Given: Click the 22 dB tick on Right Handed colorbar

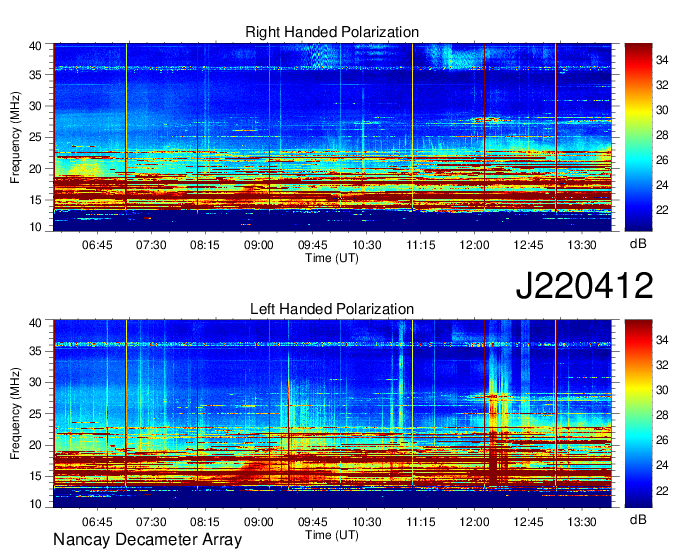Looking at the screenshot, I should pyautogui.click(x=662, y=210).
